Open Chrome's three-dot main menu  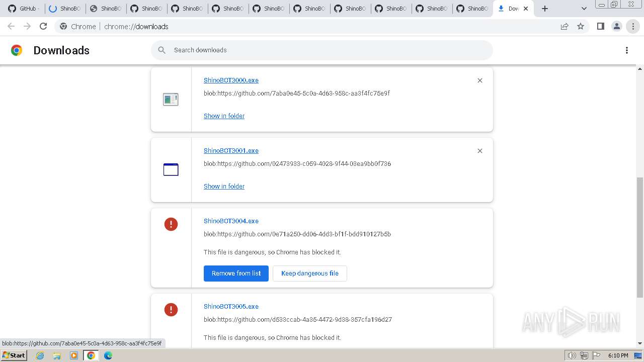pyautogui.click(x=633, y=27)
